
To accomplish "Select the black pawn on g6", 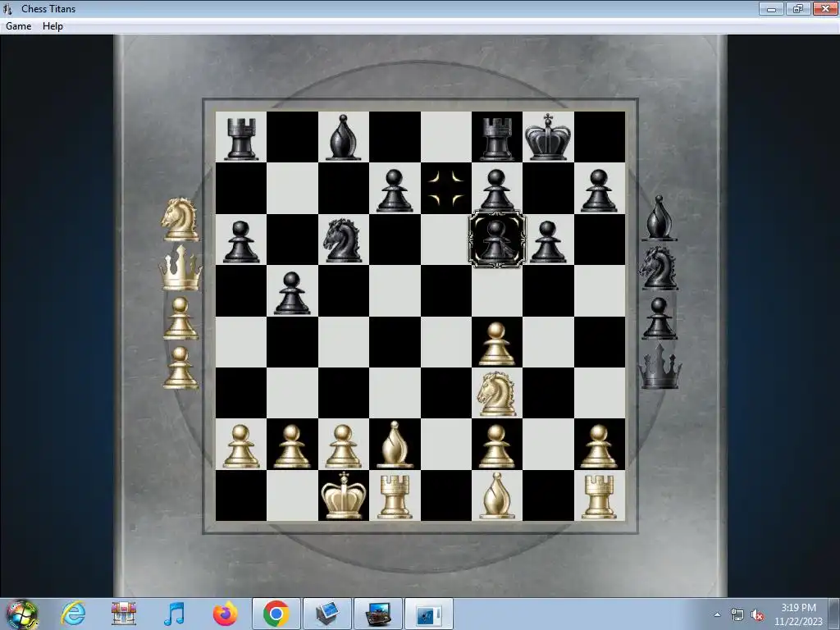I will 547,242.
